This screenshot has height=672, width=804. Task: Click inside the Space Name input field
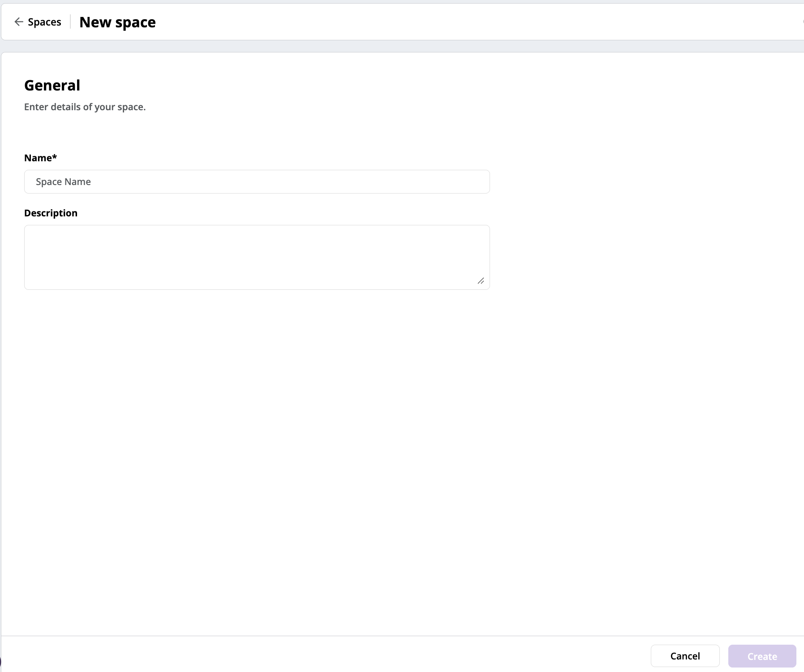[x=257, y=181]
